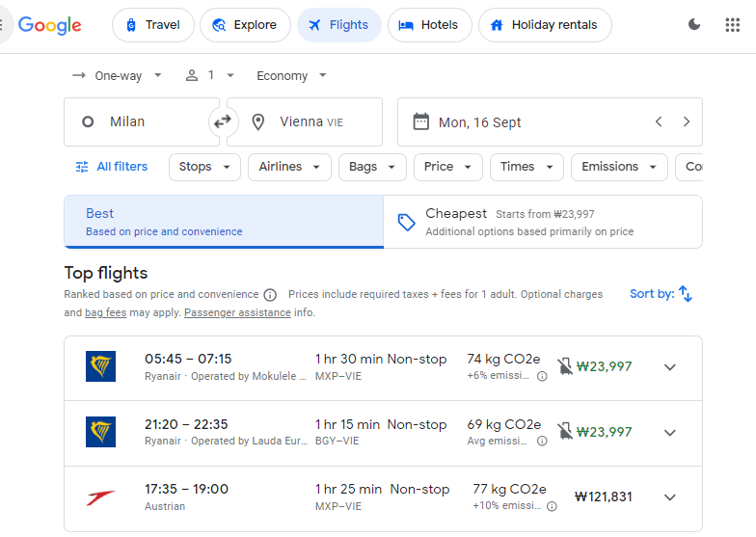Open All filters panel

coord(112,167)
